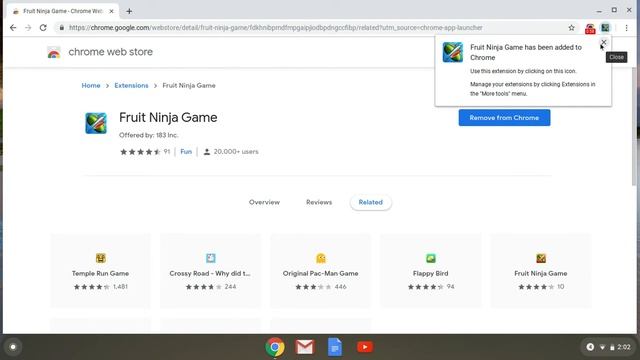The image size is (640, 360).
Task: Open YouTube from the shelf
Action: pyautogui.click(x=364, y=347)
